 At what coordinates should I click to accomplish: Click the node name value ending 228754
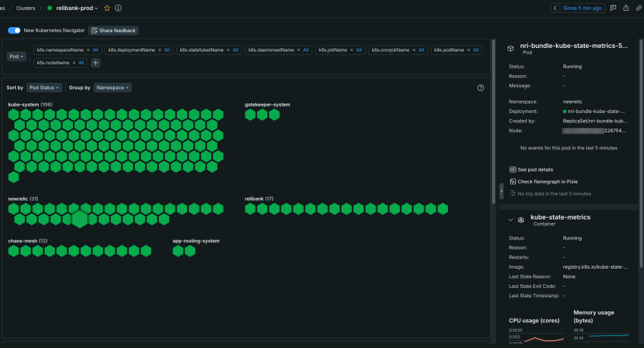coord(594,131)
